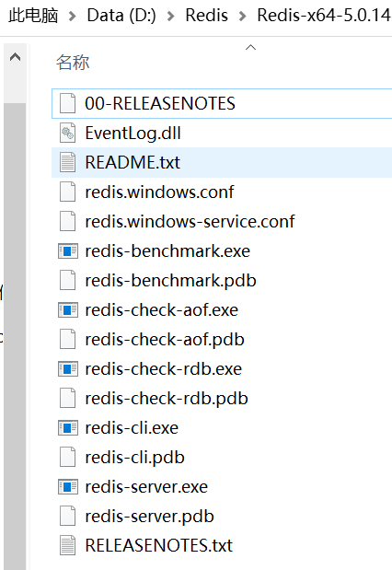Click the redis-check-aof.exe application icon
The height and width of the screenshot is (570, 392).
point(68,309)
